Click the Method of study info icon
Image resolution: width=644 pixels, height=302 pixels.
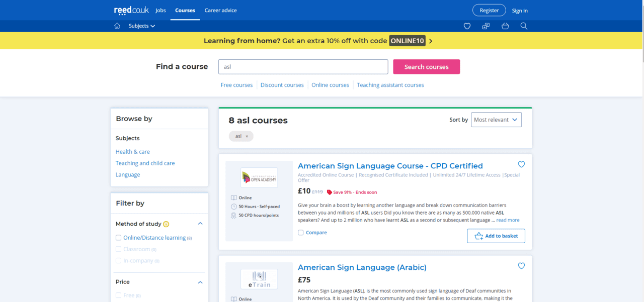pos(166,224)
